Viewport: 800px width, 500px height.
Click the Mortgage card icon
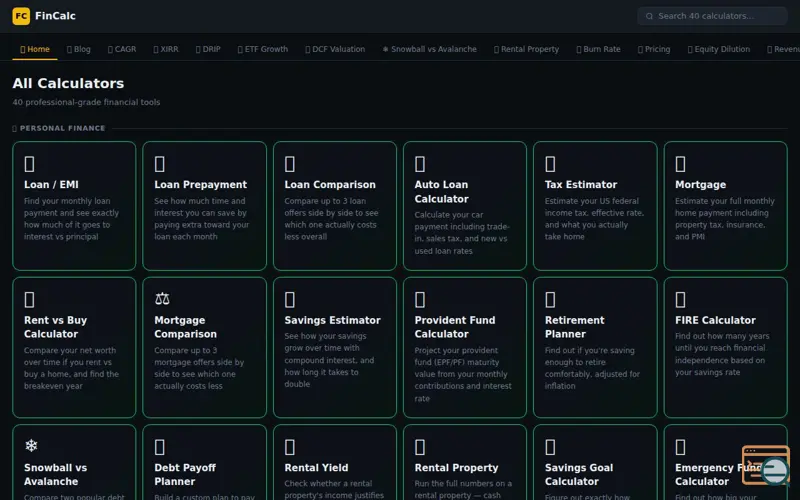click(x=681, y=164)
